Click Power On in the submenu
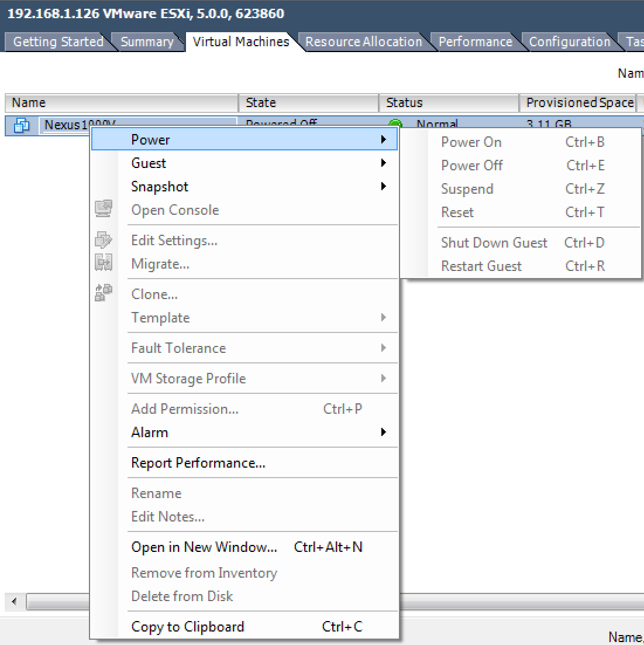This screenshot has width=644, height=645. pyautogui.click(x=521, y=142)
